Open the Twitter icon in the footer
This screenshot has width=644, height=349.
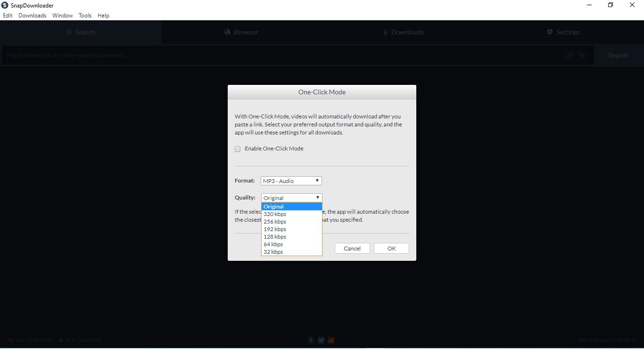click(322, 340)
